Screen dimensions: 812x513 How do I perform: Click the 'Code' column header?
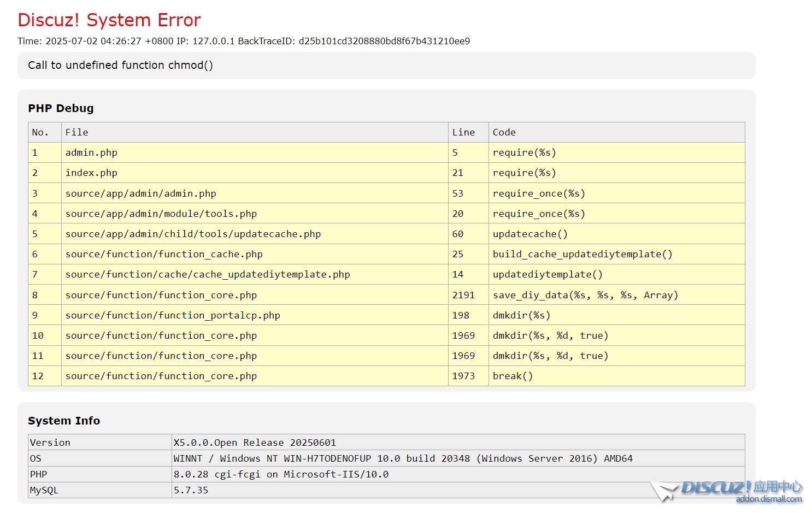point(617,132)
